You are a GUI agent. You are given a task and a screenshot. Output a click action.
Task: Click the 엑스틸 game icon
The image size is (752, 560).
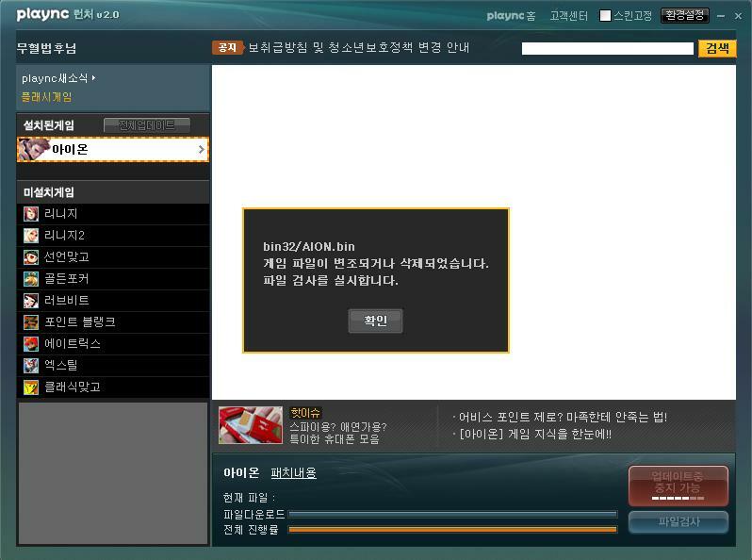coord(31,365)
